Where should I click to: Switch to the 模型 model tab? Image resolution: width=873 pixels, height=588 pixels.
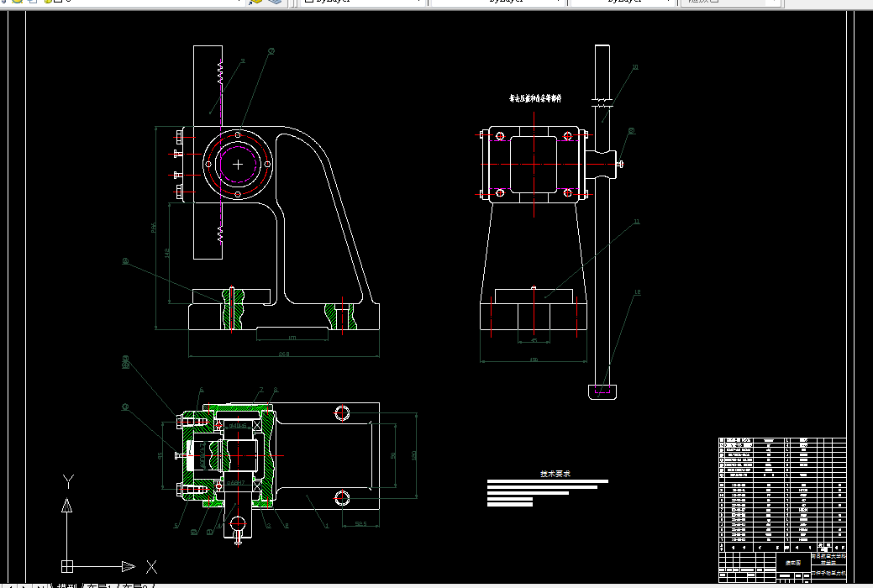pos(67,585)
